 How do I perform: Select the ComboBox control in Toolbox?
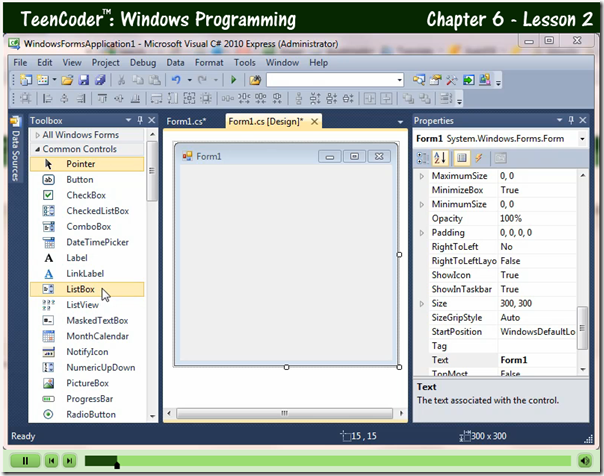[x=89, y=226]
